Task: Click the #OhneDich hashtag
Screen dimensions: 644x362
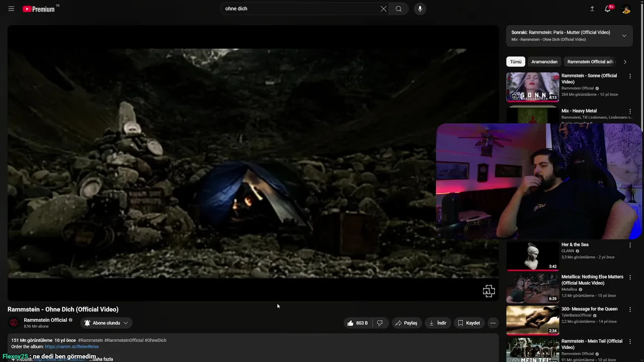Action: click(155, 340)
